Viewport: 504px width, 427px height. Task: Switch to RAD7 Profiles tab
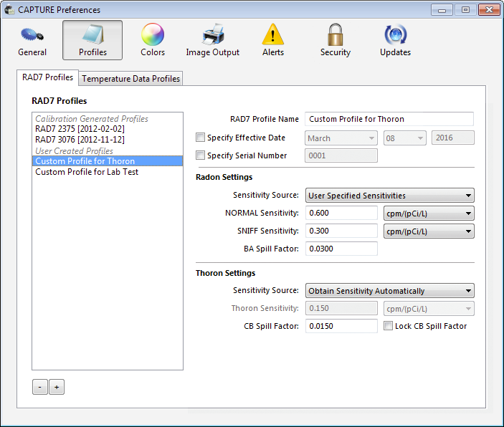coord(47,77)
